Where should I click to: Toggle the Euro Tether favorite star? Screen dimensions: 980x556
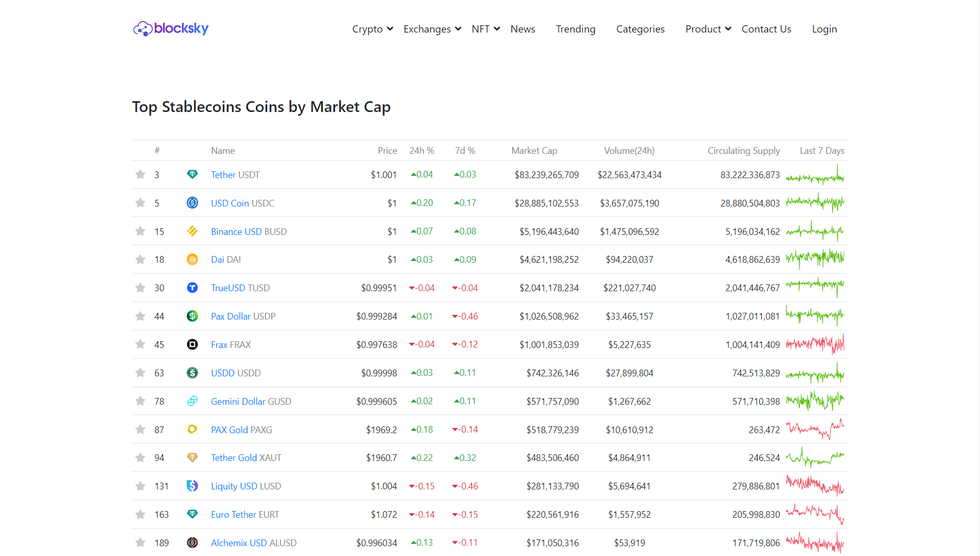coord(140,514)
